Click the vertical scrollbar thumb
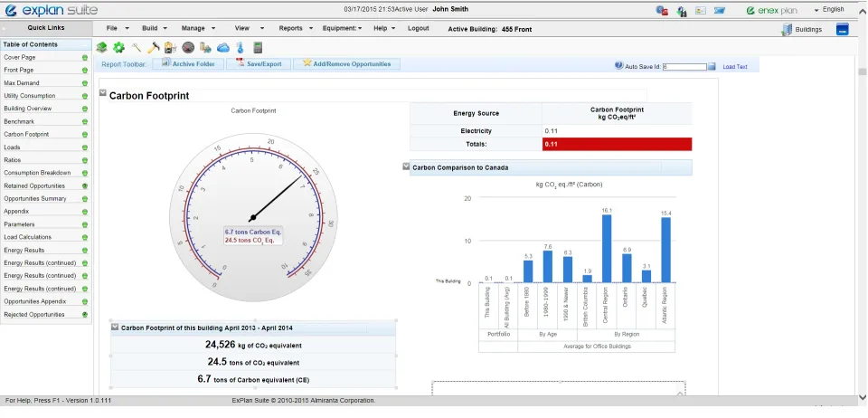This screenshot has height=418, width=868. tap(862, 72)
